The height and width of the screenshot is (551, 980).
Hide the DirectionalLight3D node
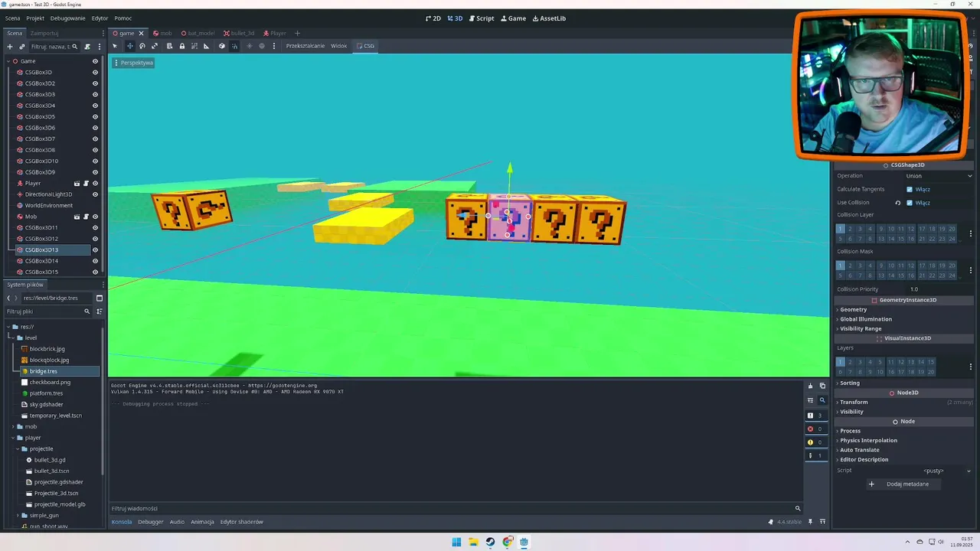(95, 194)
